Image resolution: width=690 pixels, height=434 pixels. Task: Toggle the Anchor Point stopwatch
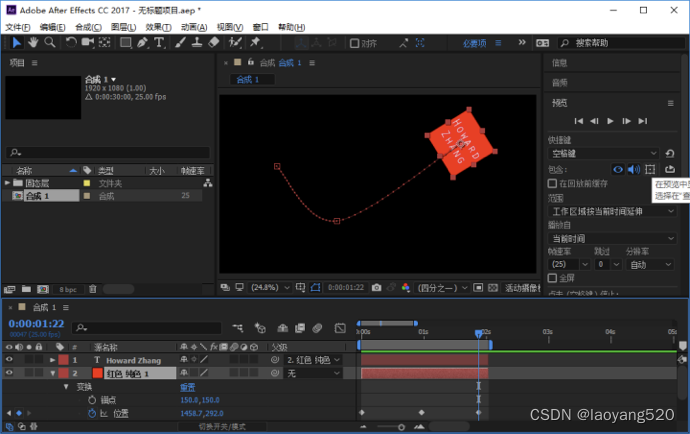92,400
